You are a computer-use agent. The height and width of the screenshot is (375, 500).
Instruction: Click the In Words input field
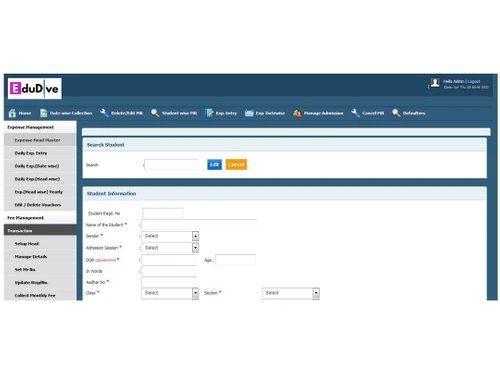click(x=169, y=271)
